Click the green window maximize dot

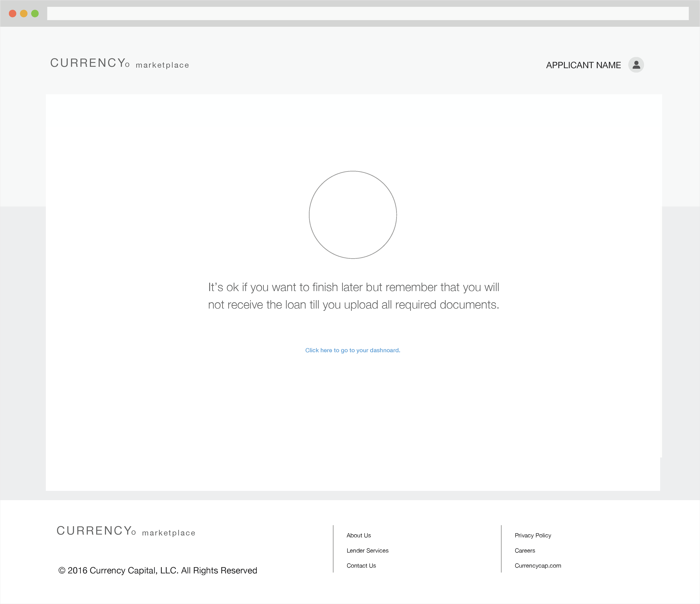(x=35, y=13)
